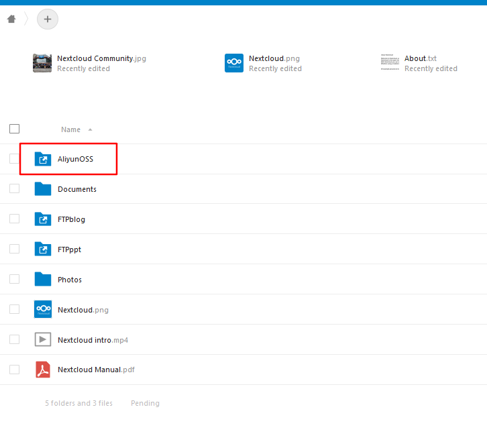This screenshot has height=448, width=487.
Task: Open the Nextcloud Manual.pdf file name
Action: tap(97, 370)
